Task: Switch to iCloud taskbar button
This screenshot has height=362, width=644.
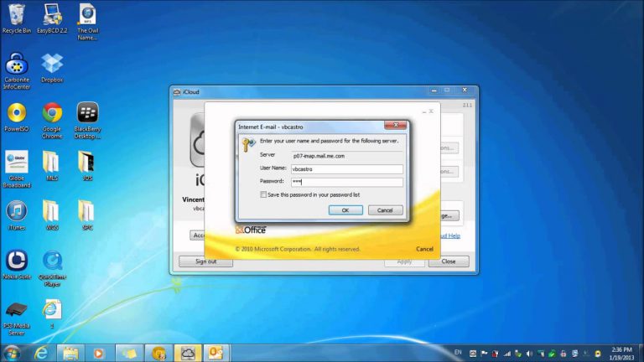Action: point(188,353)
